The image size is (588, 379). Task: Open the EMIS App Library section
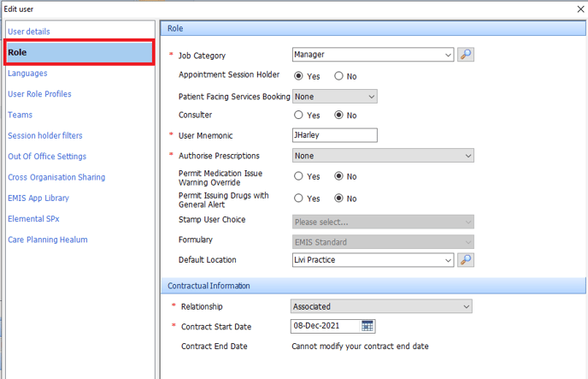38,198
